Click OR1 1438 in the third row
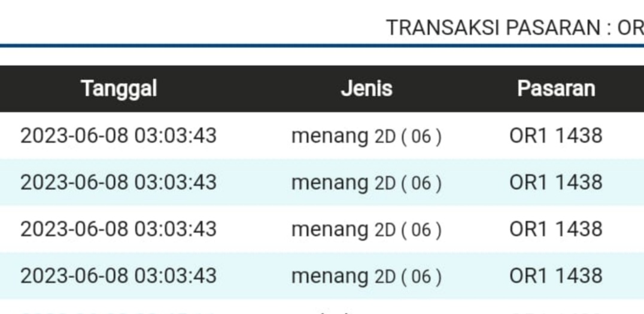This screenshot has height=314, width=644. (x=556, y=229)
